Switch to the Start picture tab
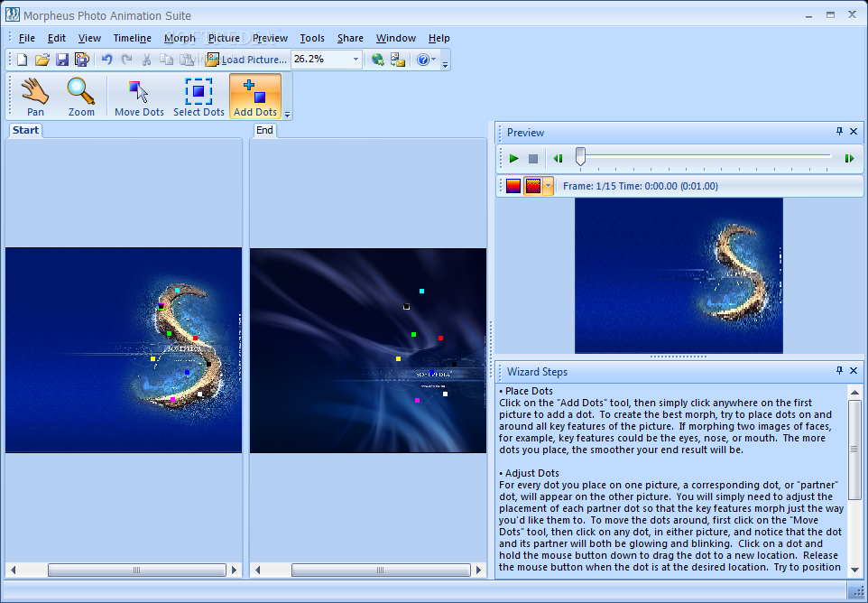The width and height of the screenshot is (868, 603). coord(25,130)
